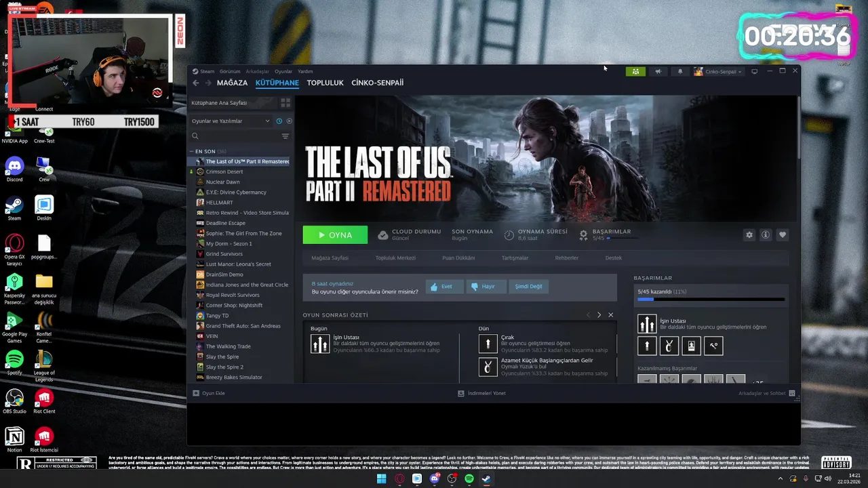
Task: Open Steam announcements megaphone icon
Action: [658, 71]
